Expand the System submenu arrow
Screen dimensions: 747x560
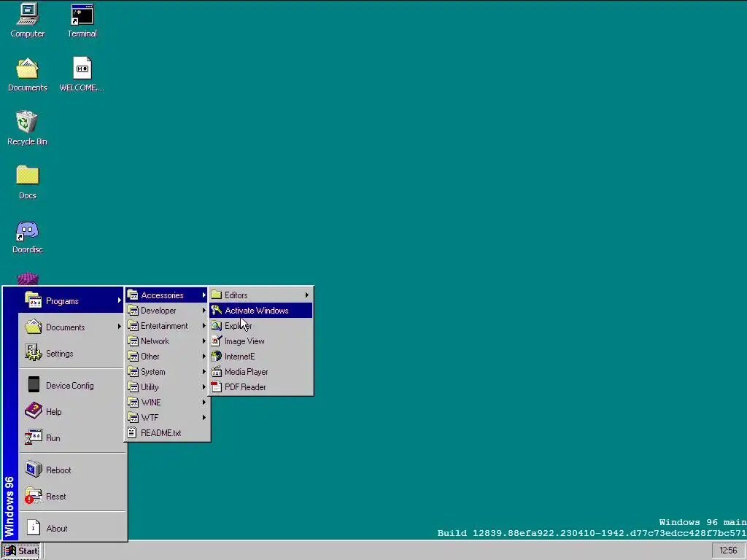point(204,371)
